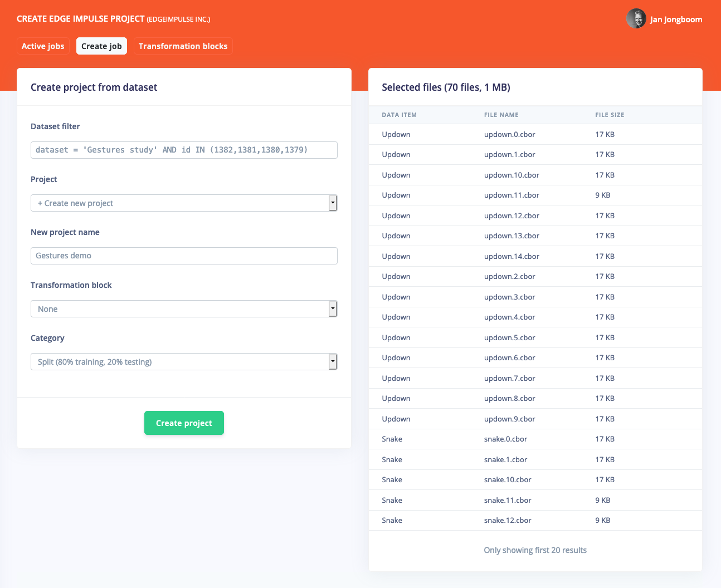Select updown.9.cbor row text
This screenshot has width=721, height=588.
click(x=509, y=419)
